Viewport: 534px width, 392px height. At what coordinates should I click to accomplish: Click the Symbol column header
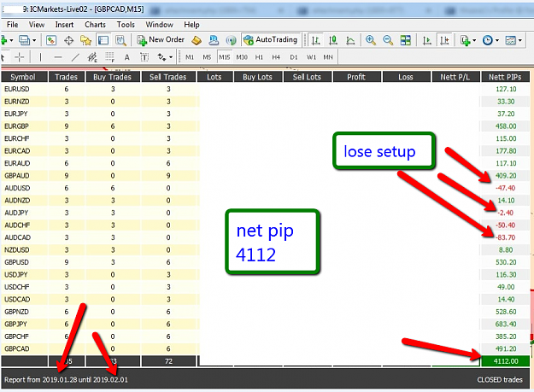(x=23, y=77)
